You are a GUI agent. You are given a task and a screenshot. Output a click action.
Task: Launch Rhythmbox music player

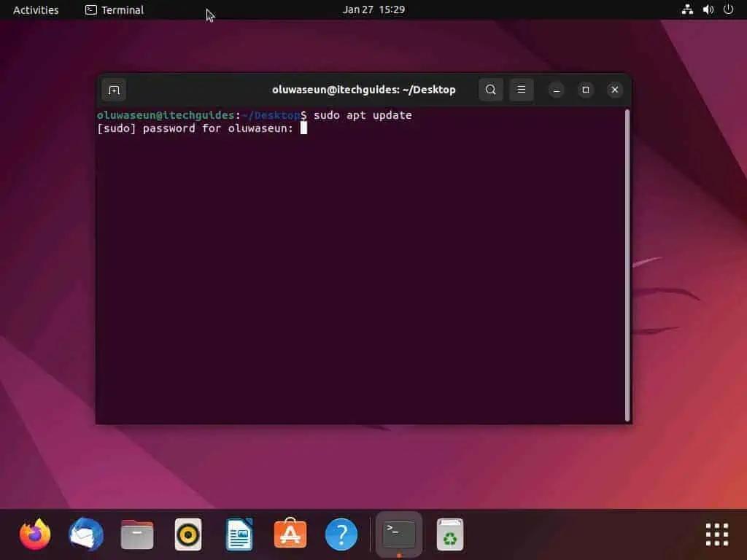[x=187, y=534]
